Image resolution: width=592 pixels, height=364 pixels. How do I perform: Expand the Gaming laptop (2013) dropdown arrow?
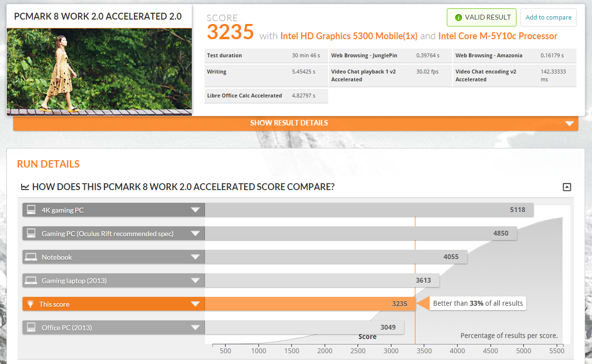[196, 281]
